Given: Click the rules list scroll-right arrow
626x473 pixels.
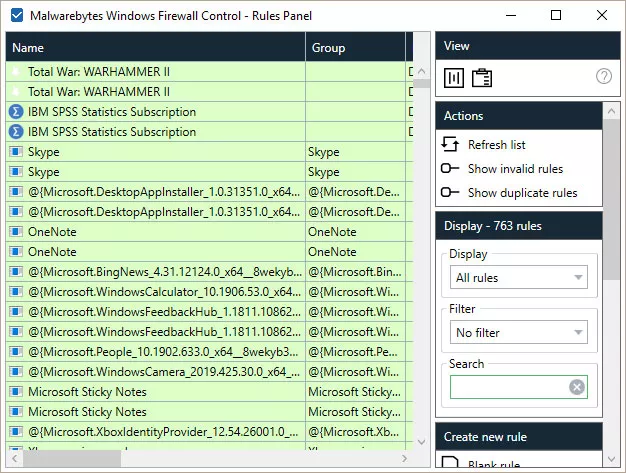Looking at the screenshot, I should click(405, 458).
